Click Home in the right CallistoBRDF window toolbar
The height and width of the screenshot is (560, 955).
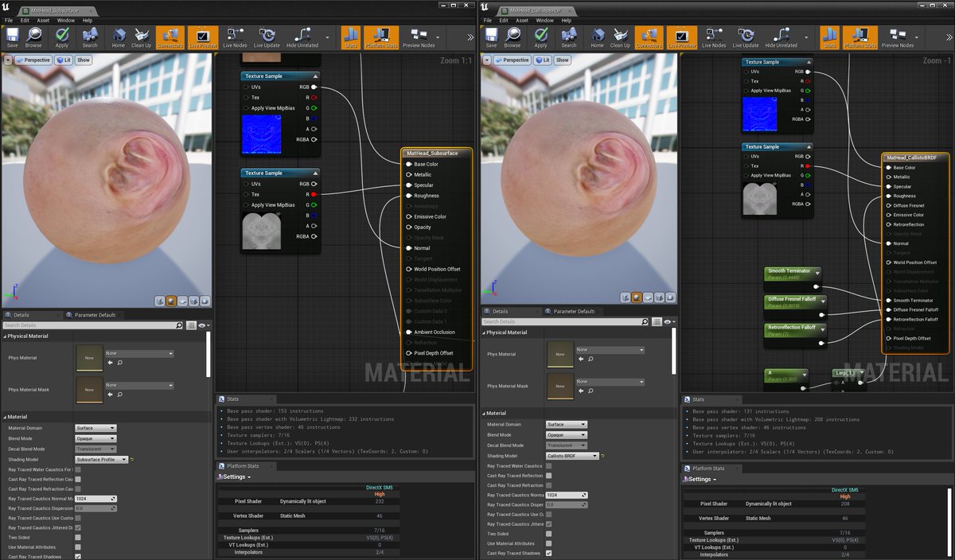point(598,37)
